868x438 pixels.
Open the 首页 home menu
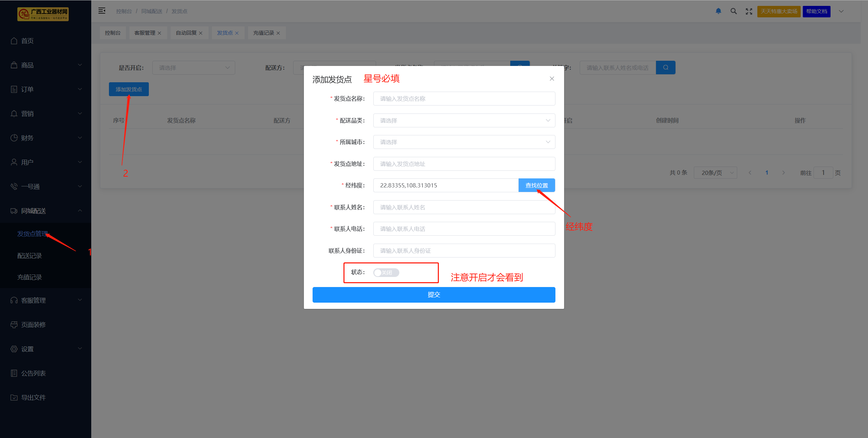(27, 41)
